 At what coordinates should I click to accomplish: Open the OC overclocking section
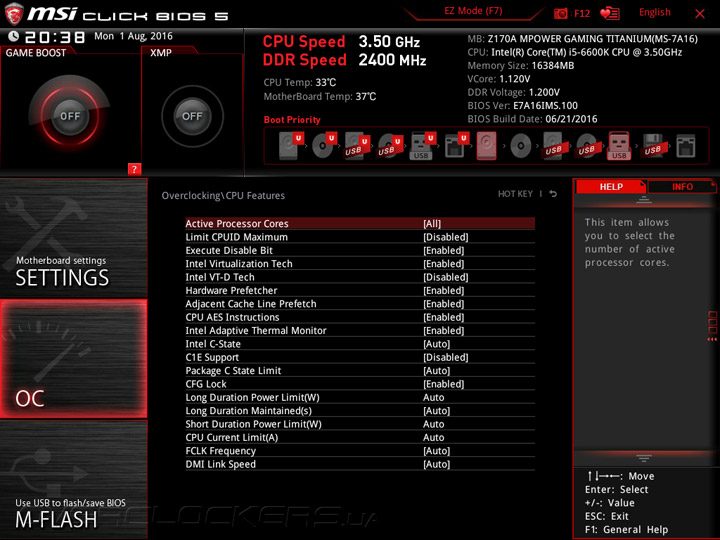click(73, 359)
